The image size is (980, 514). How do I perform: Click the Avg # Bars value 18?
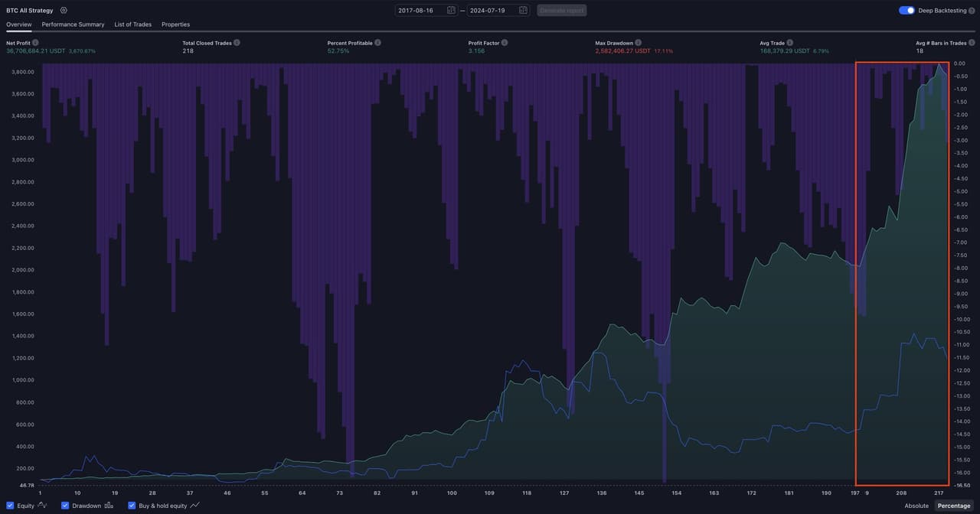click(919, 50)
